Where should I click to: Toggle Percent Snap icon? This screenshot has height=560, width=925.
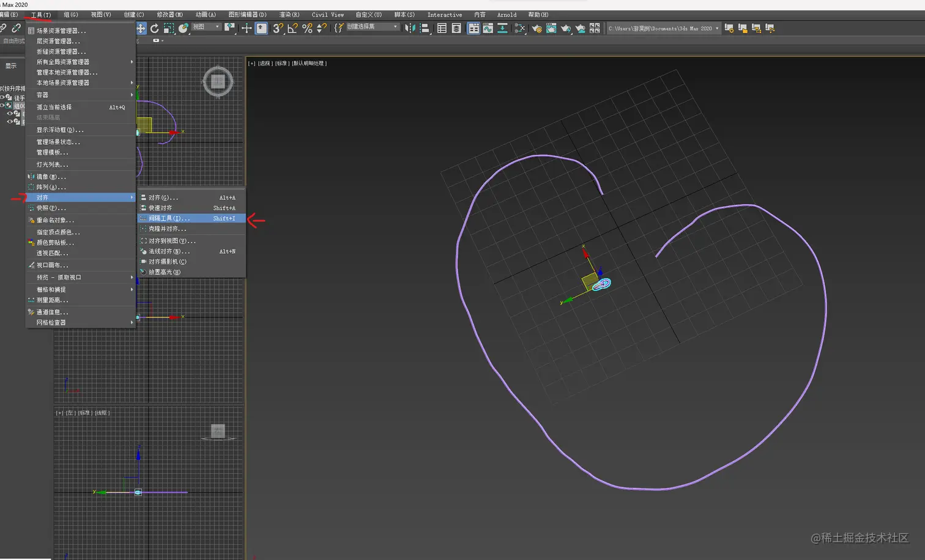click(x=307, y=28)
